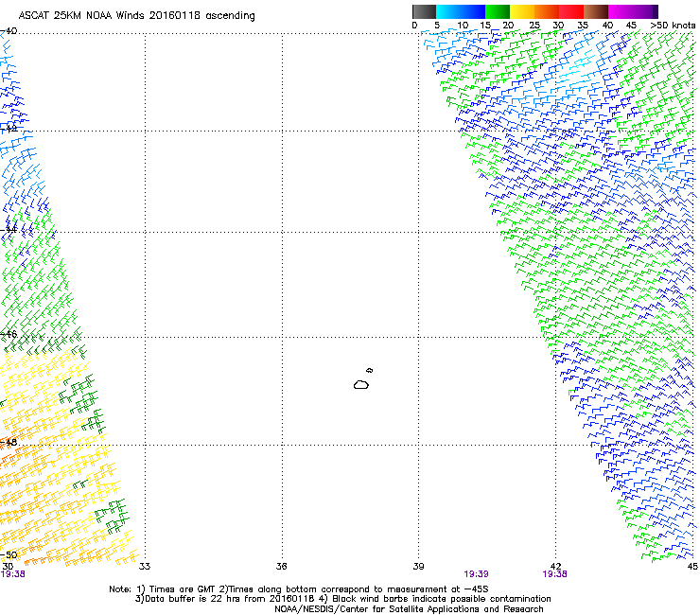The image size is (700, 615).
Task: Click the red 30-35 knots legend segment
Action: [571, 11]
